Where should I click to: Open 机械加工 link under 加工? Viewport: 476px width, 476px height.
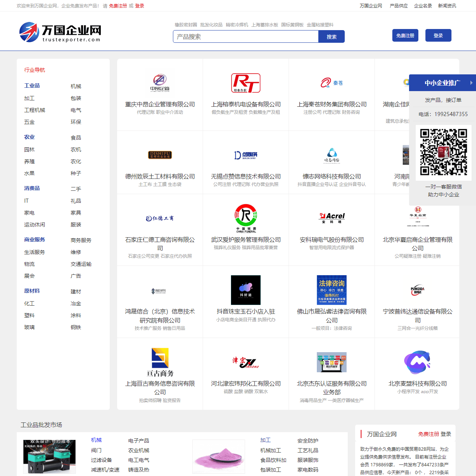tap(271, 450)
